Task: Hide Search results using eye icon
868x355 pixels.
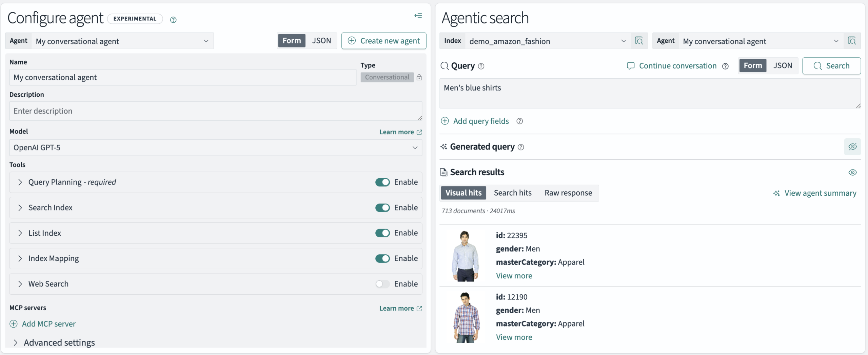Action: pyautogui.click(x=852, y=172)
